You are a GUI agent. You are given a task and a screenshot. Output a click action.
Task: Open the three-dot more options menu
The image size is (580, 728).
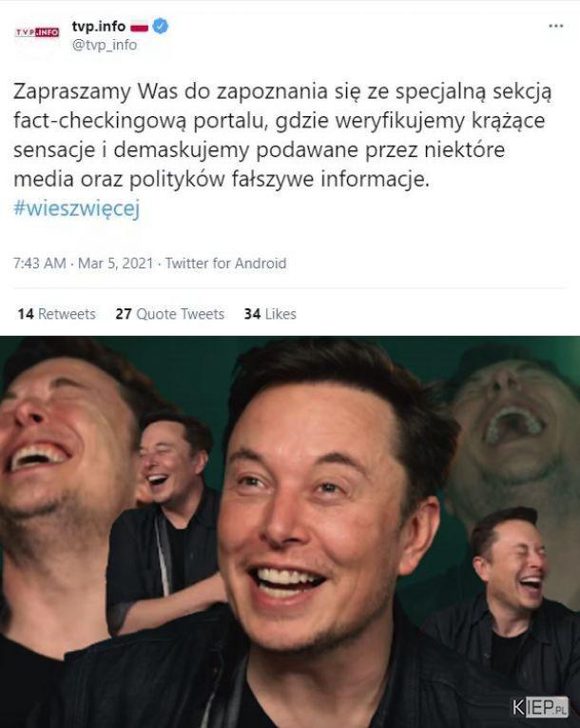(x=555, y=26)
